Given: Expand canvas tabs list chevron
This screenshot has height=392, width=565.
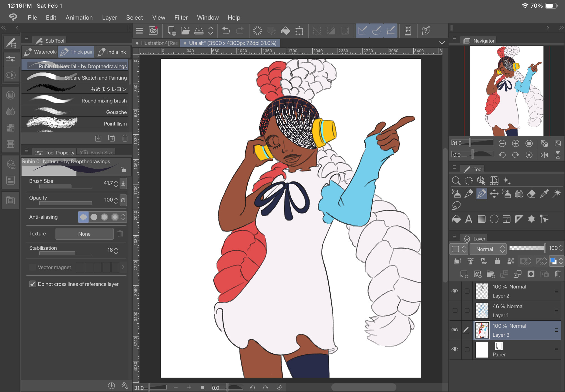Looking at the screenshot, I should point(442,43).
